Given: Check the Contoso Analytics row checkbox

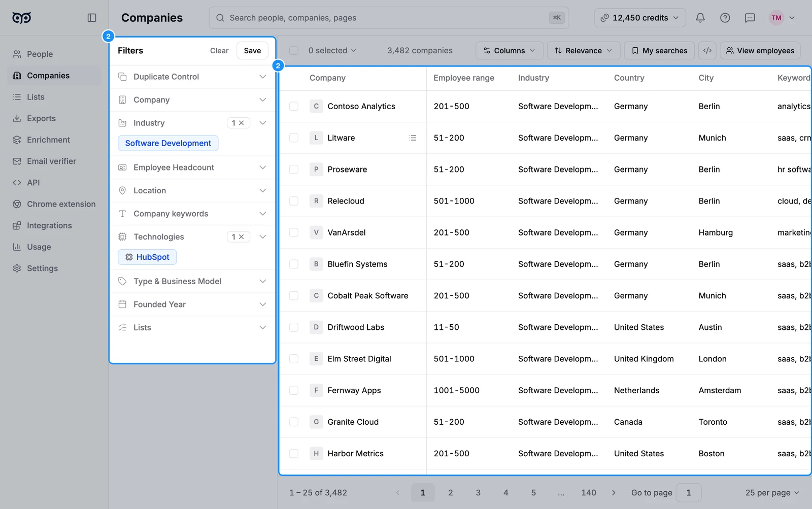Looking at the screenshot, I should [294, 107].
